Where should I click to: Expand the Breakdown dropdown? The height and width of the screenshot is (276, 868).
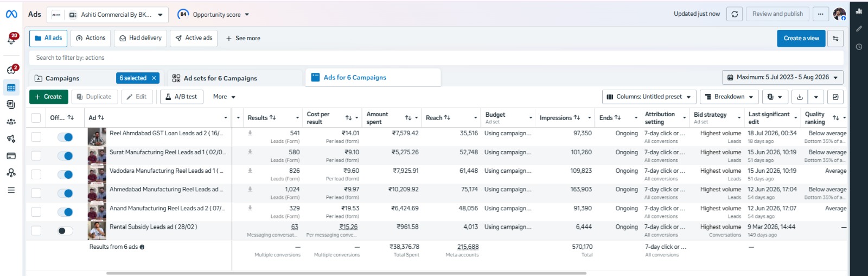pos(729,97)
